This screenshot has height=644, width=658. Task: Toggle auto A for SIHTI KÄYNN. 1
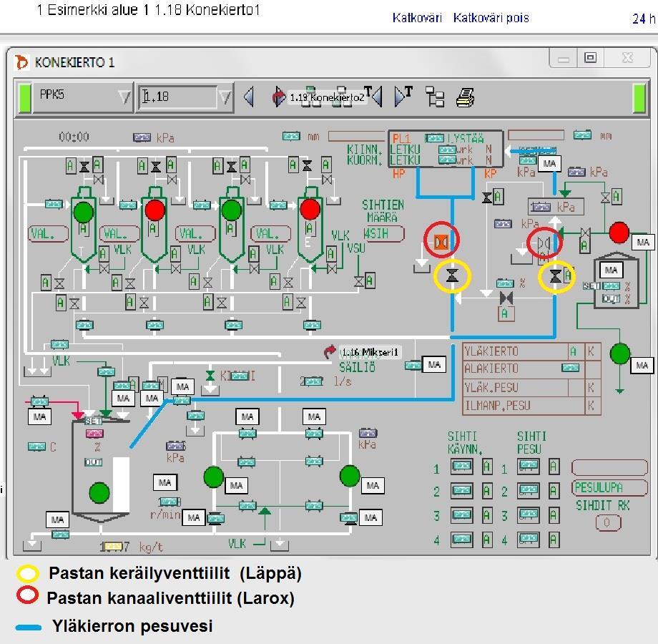(x=487, y=467)
